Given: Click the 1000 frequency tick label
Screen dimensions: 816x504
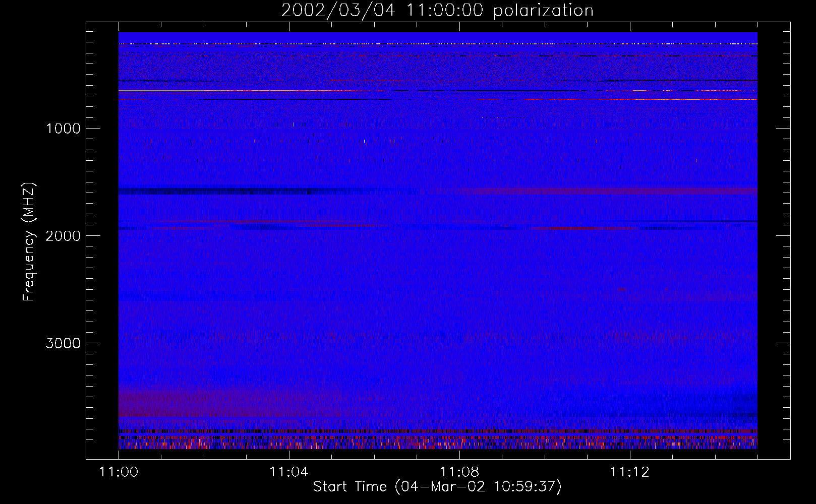Looking at the screenshot, I should point(63,129).
